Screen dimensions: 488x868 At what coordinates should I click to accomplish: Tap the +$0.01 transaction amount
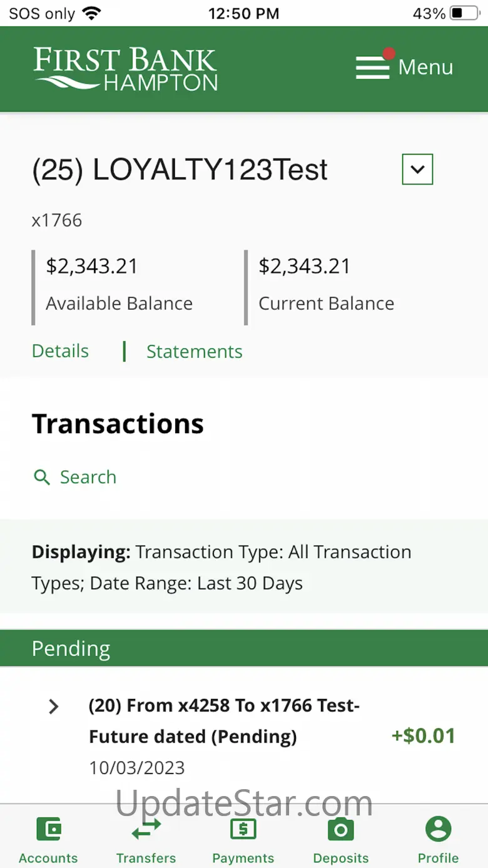coord(423,735)
